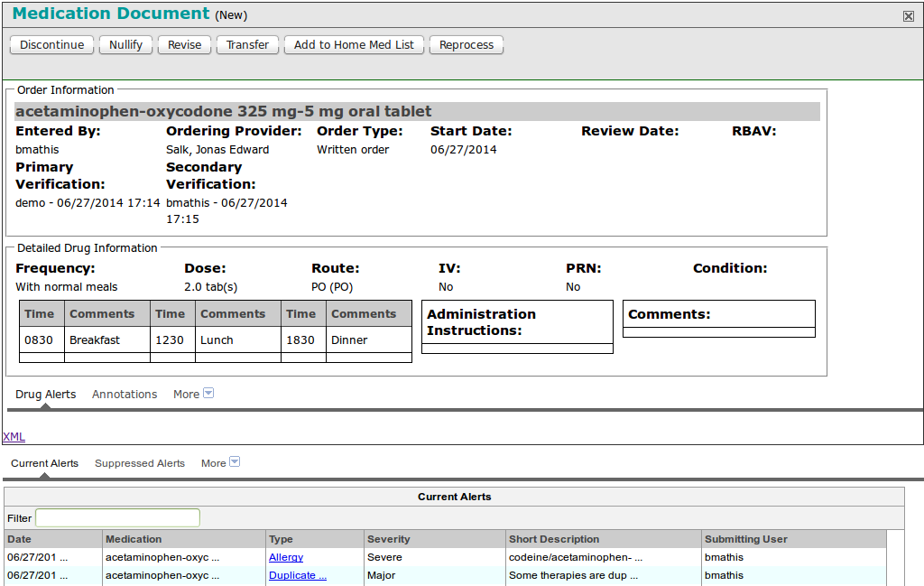Viewport: 924px width, 586px height.
Task: Click the Lunch comment cell
Action: [238, 340]
